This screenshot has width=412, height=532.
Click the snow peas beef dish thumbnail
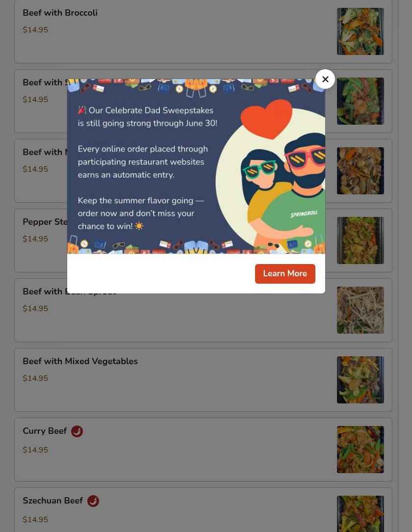(x=360, y=101)
